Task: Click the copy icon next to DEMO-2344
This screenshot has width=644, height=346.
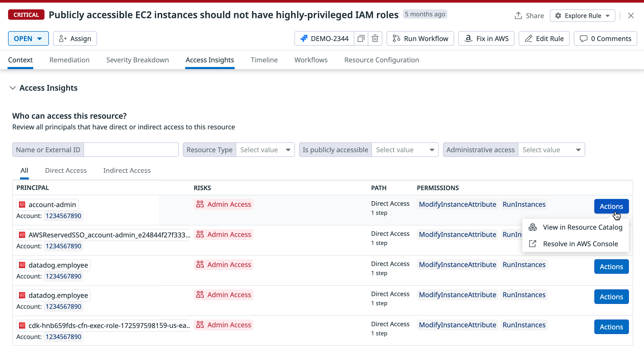Action: [361, 39]
